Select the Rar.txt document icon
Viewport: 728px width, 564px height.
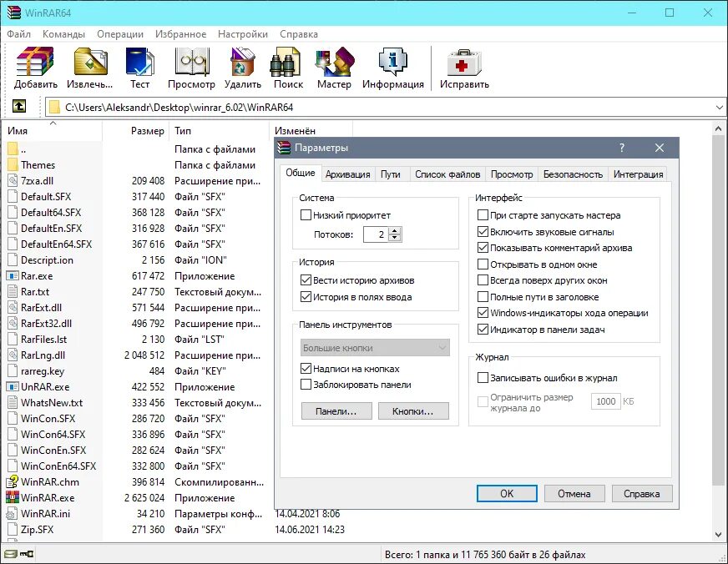[x=13, y=292]
